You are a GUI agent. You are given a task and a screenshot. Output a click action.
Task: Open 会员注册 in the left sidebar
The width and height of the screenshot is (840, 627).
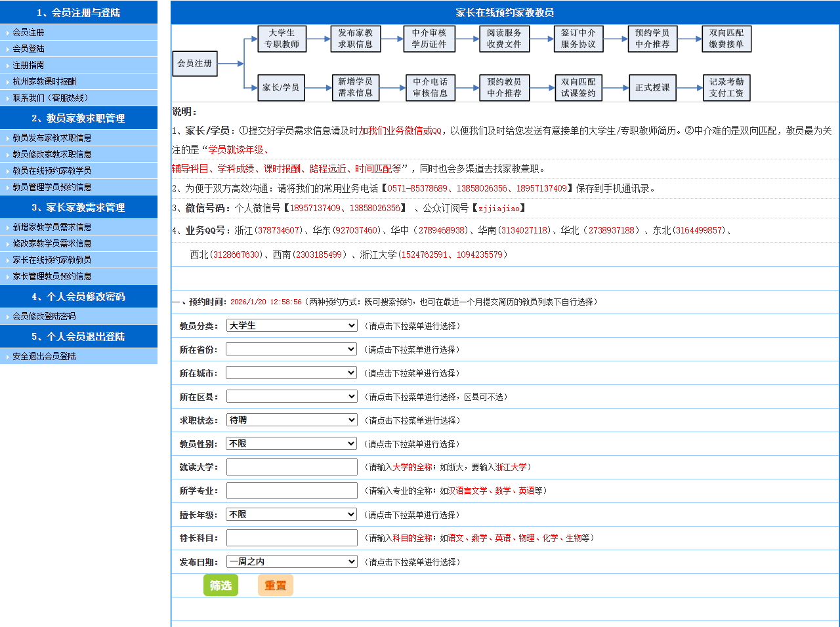click(29, 32)
